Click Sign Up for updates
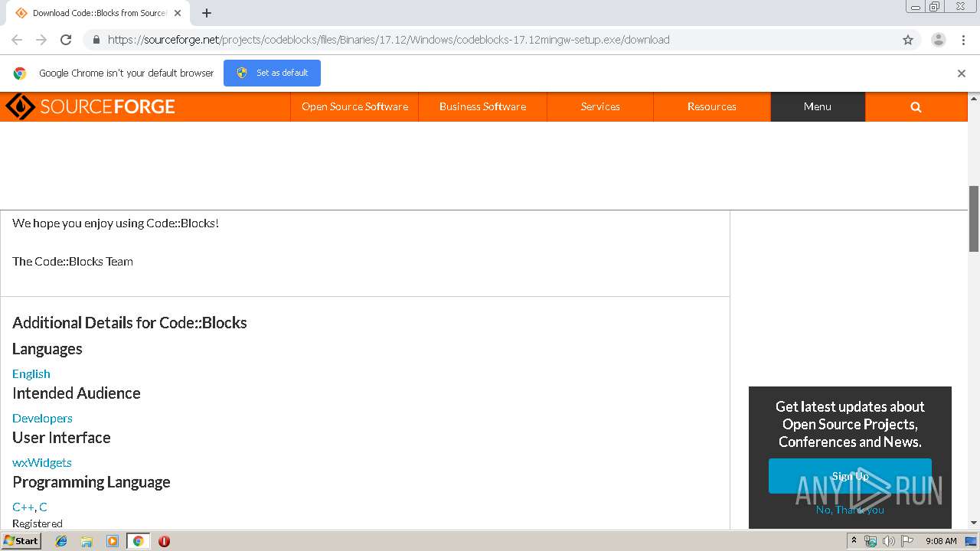This screenshot has height=551, width=980. [x=850, y=476]
